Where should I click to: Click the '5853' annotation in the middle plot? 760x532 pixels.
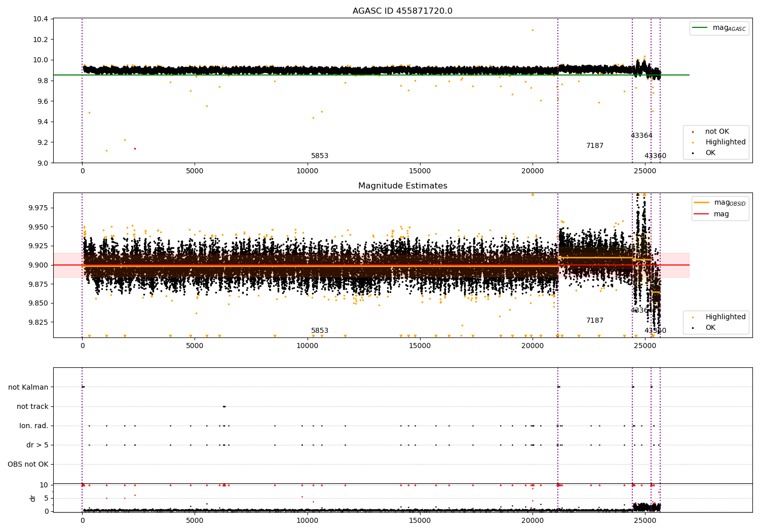(320, 331)
